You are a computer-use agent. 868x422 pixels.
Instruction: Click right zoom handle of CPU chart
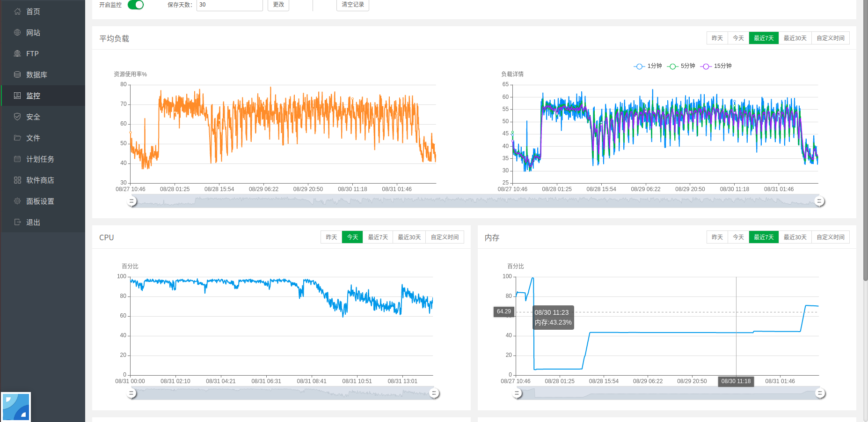click(434, 393)
